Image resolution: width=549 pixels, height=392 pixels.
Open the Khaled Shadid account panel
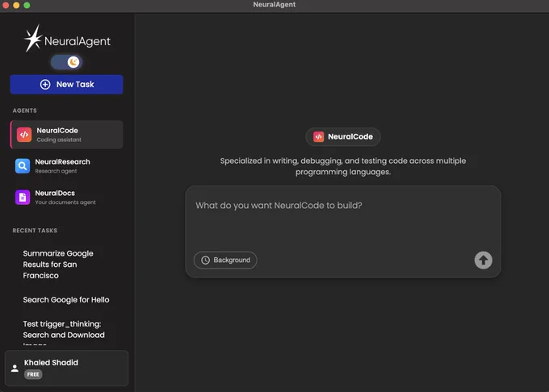[x=66, y=369]
